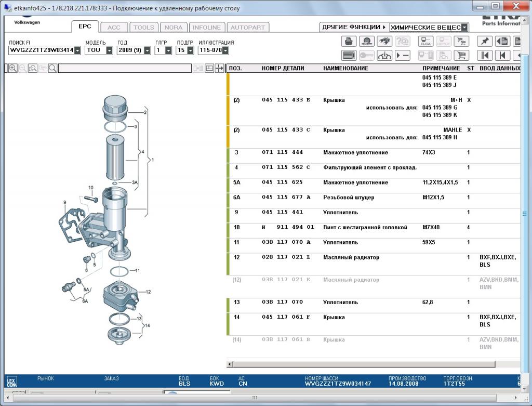The image size is (532, 406).
Task: Open the wheel and tire catalog icon
Action: [366, 42]
